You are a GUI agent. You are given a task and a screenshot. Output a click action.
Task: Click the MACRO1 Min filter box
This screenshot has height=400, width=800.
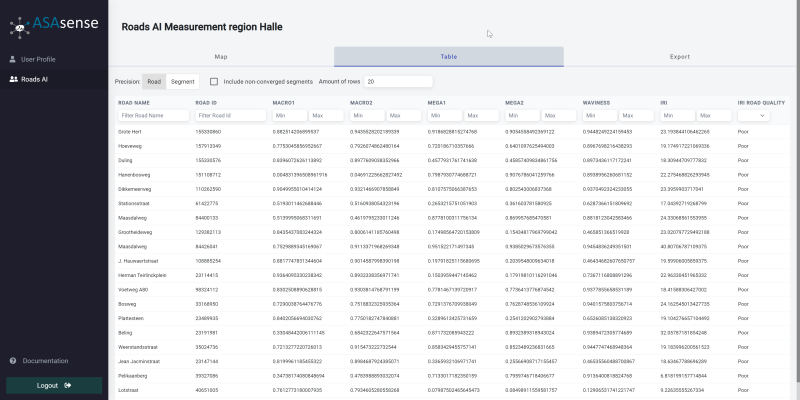pyautogui.click(x=289, y=116)
